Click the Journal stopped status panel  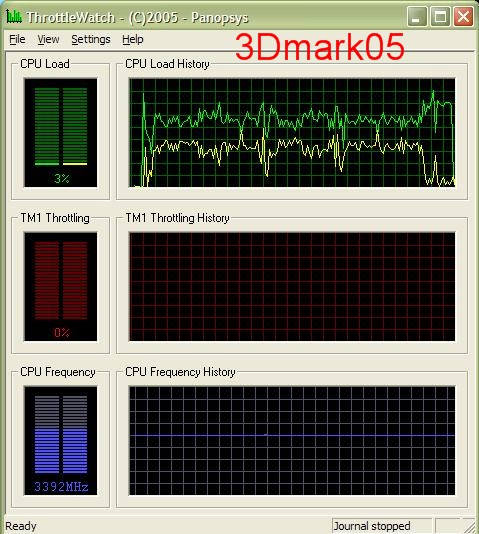tap(382, 526)
